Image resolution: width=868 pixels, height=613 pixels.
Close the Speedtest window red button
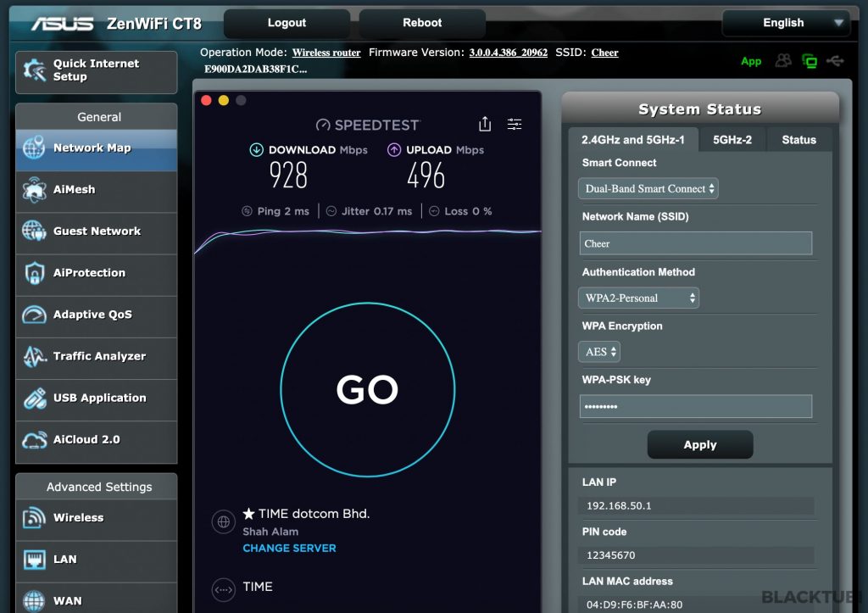pyautogui.click(x=207, y=100)
